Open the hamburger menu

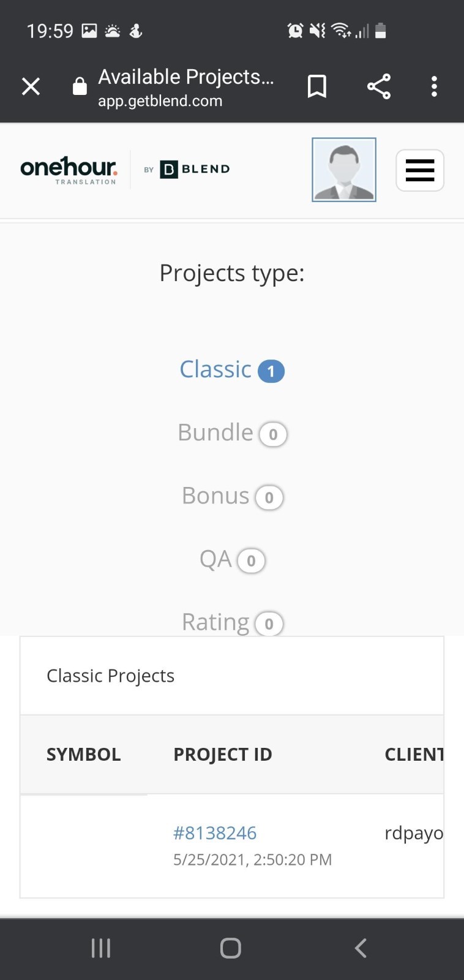tap(420, 170)
